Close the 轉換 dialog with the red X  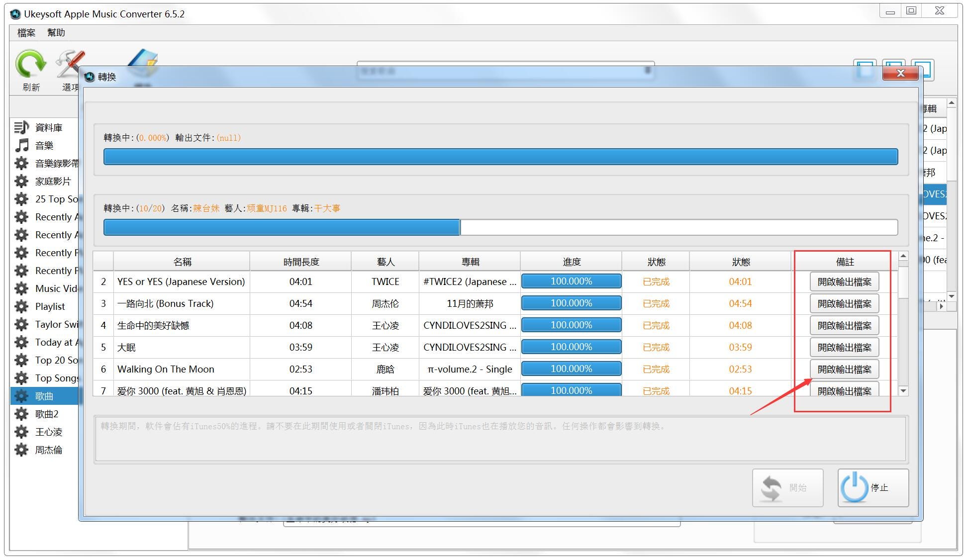click(x=900, y=73)
